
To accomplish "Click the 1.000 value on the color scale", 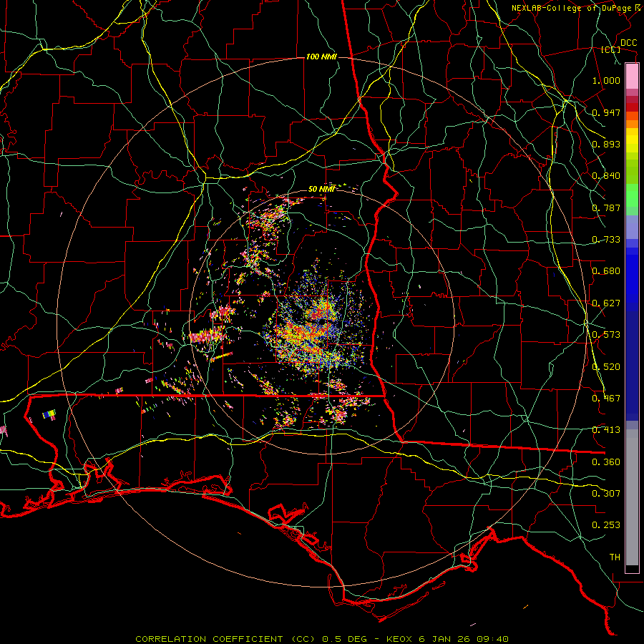I will pyautogui.click(x=606, y=80).
